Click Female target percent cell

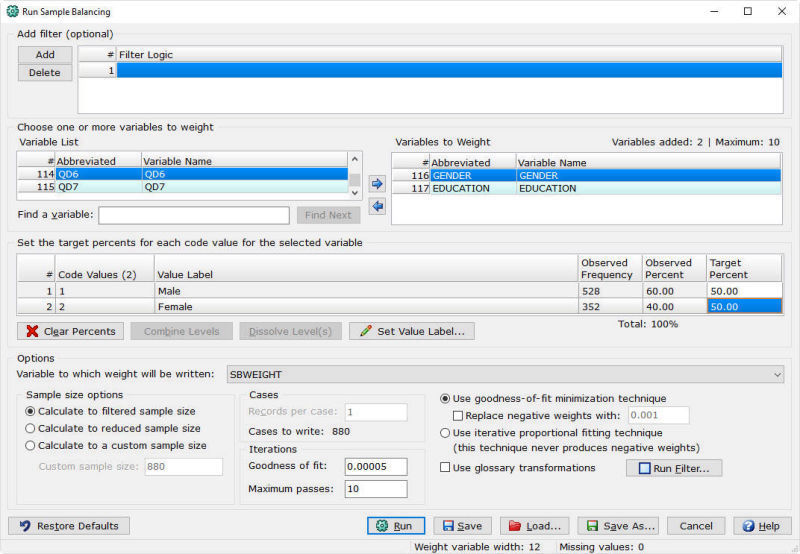pos(744,306)
